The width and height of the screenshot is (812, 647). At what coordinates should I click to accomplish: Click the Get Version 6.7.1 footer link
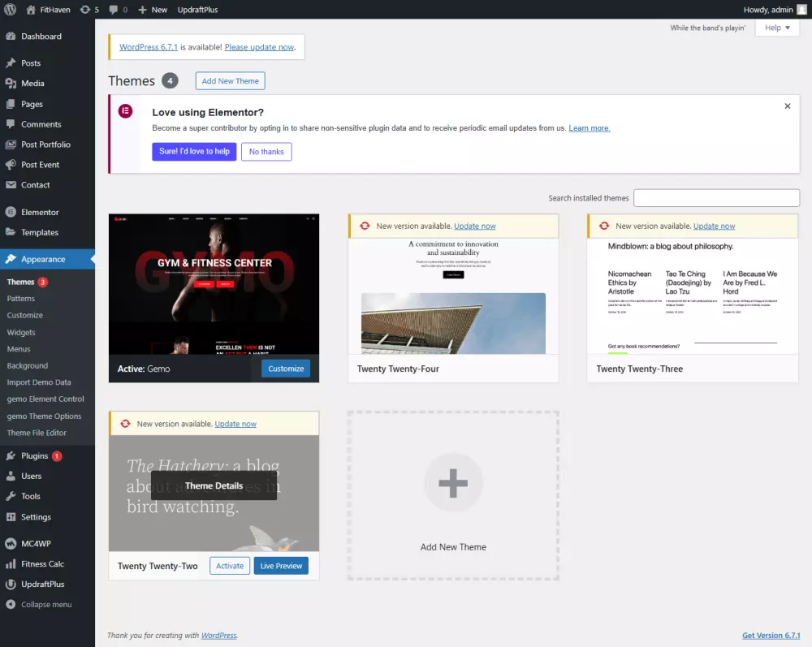coord(771,635)
